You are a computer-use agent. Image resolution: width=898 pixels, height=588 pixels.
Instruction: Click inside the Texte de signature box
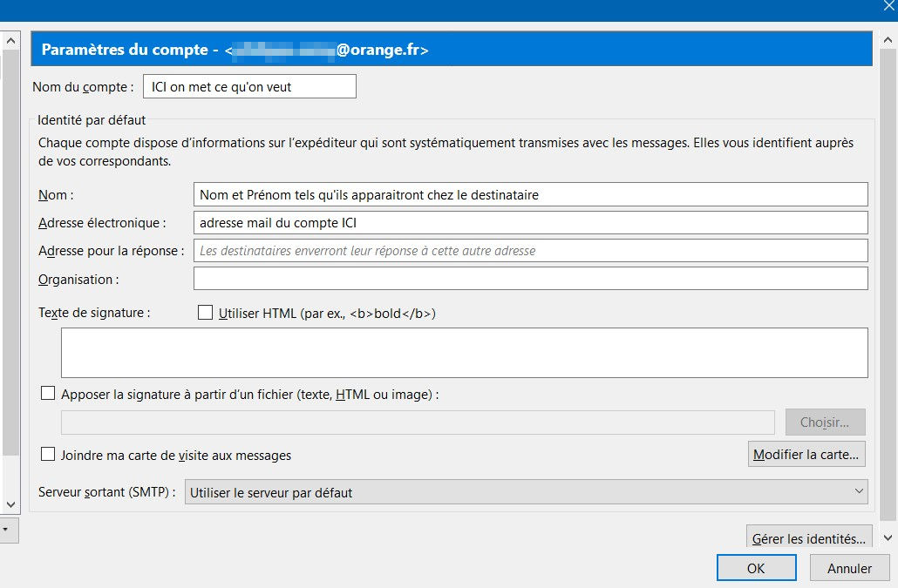464,353
